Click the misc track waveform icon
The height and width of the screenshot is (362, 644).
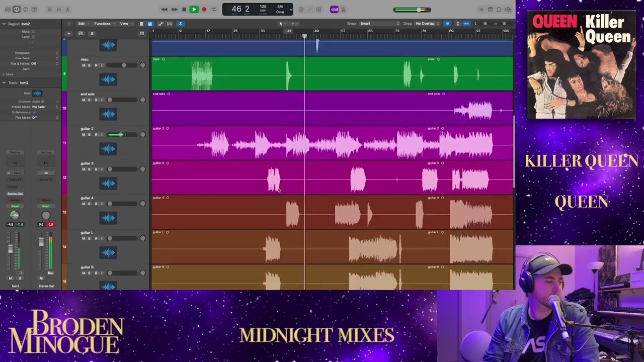click(108, 79)
